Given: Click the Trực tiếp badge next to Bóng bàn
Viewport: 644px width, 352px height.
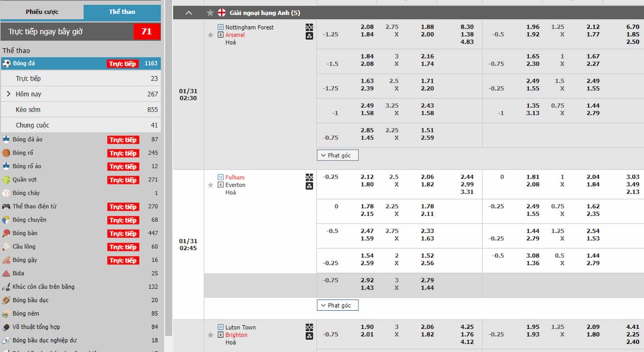Looking at the screenshot, I should point(123,234).
